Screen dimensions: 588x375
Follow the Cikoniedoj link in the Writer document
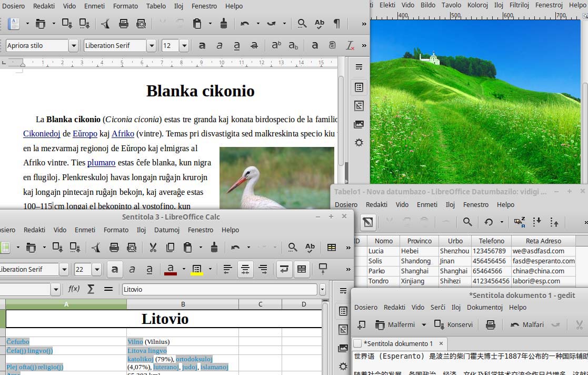(x=42, y=134)
